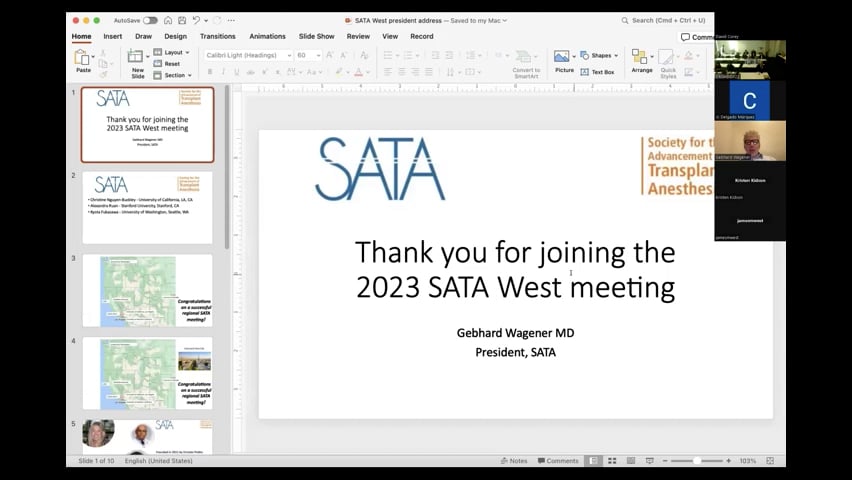This screenshot has height=480, width=852.
Task: Start Slide Show from status bar icon
Action: click(x=649, y=460)
